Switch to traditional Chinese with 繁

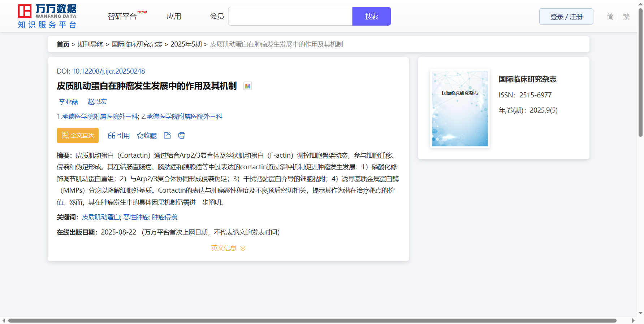click(626, 17)
